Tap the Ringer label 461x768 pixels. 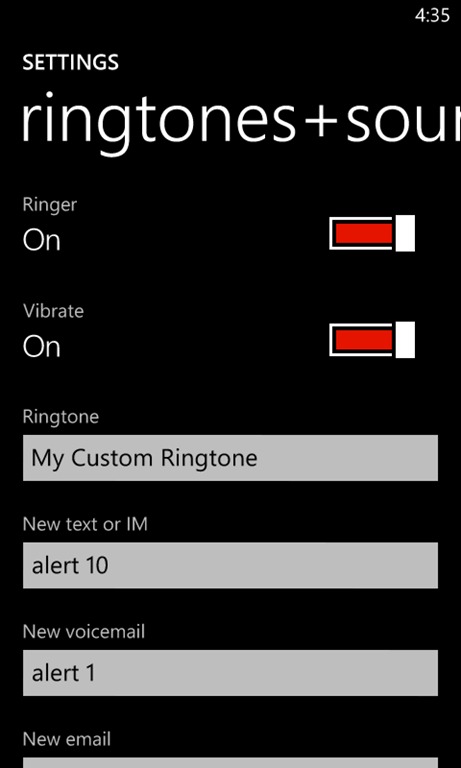coord(49,205)
